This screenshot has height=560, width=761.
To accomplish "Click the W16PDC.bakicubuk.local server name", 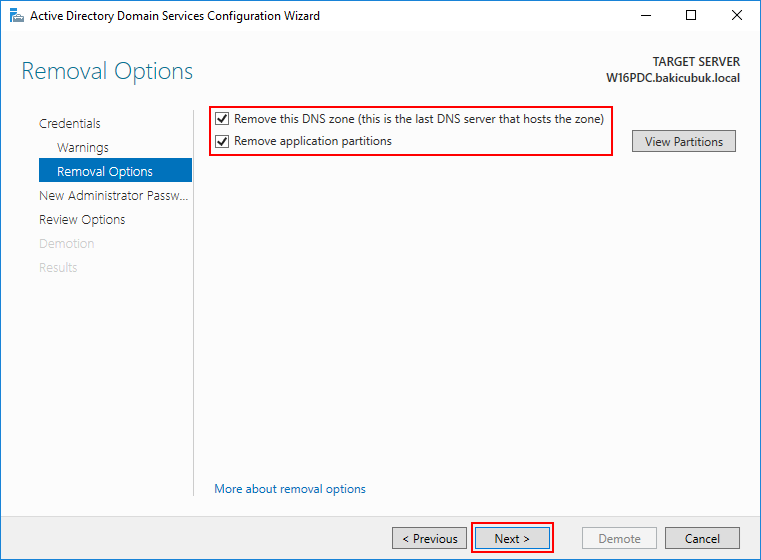I will [673, 78].
